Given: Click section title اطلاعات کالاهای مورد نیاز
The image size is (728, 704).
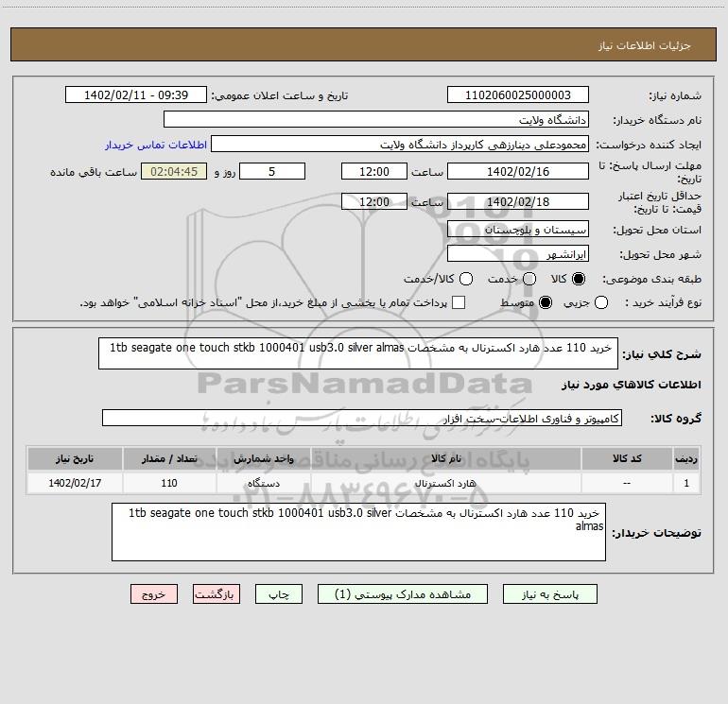Looking at the screenshot, I should coord(632,385).
